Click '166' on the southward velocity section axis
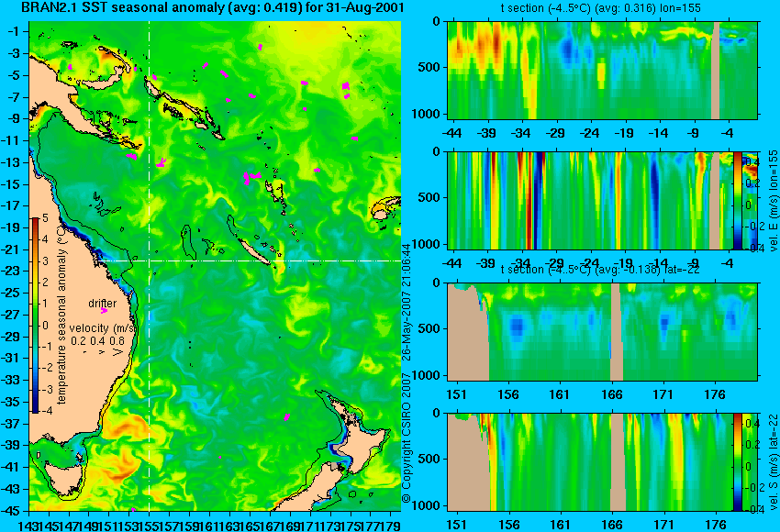Image resolution: width=780 pixels, height=532 pixels. pos(612,525)
